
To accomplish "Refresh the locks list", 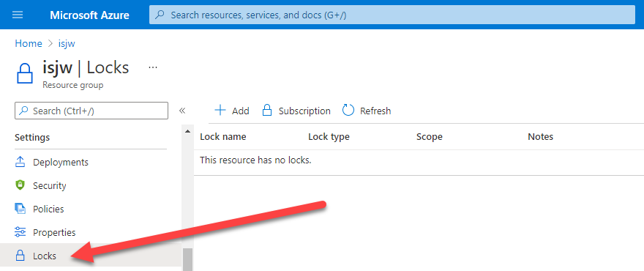I will pyautogui.click(x=367, y=111).
